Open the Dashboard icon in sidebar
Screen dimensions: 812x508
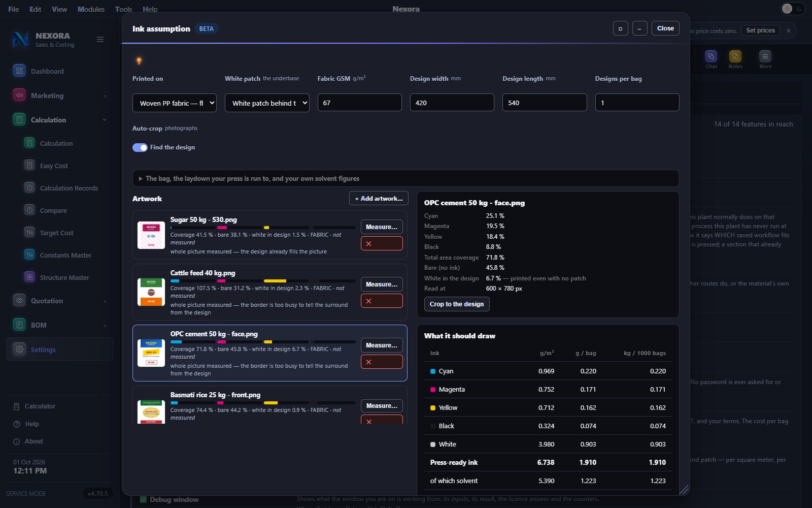pyautogui.click(x=19, y=71)
